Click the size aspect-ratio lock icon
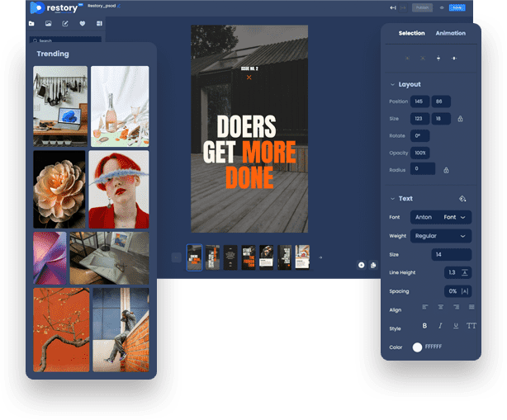507x420 pixels. tap(460, 119)
